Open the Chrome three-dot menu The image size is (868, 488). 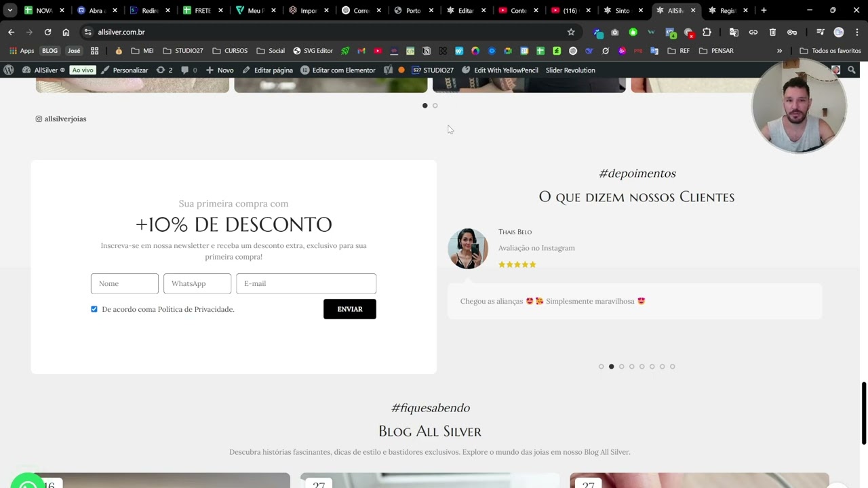[x=857, y=32]
